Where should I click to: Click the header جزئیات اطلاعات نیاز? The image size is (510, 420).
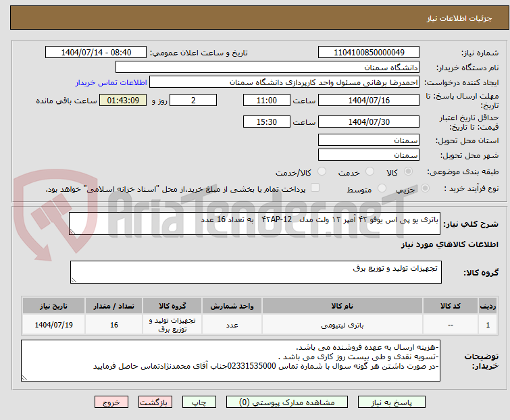[x=459, y=18]
